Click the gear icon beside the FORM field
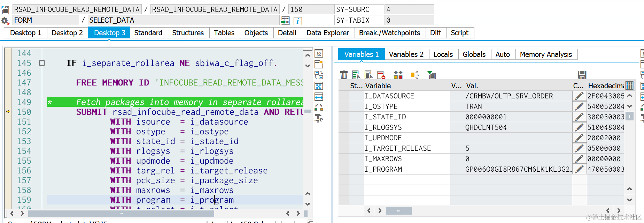The width and height of the screenshot is (644, 223). pos(5,21)
